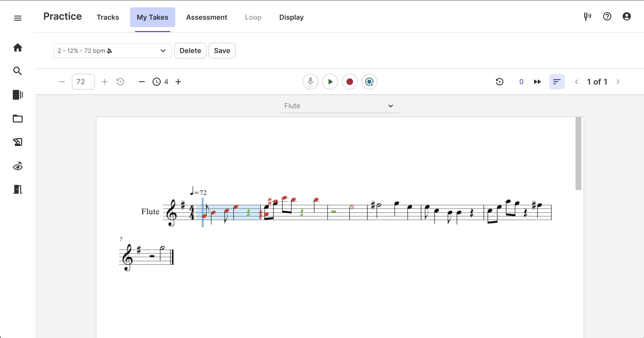
Task: Click the filter/sort takes icon
Action: pos(556,82)
